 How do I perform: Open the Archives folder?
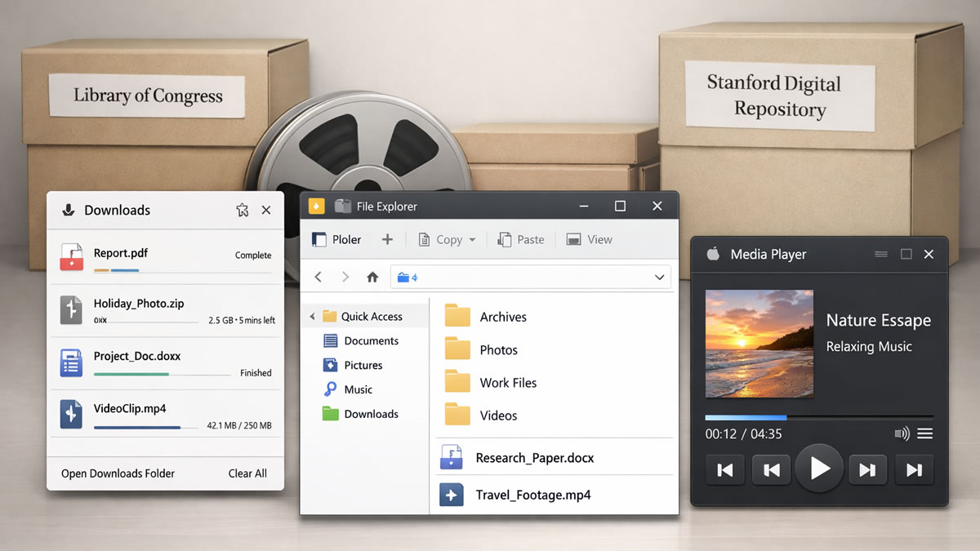502,317
